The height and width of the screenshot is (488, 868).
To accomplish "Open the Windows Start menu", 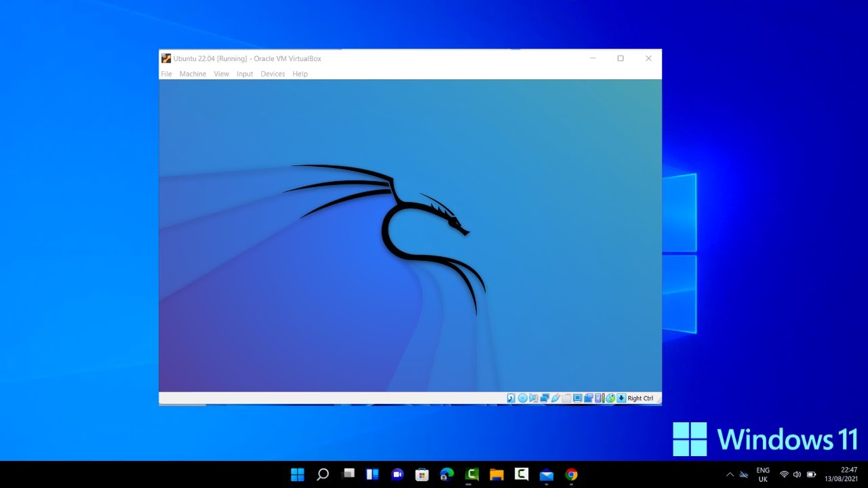I will click(297, 474).
